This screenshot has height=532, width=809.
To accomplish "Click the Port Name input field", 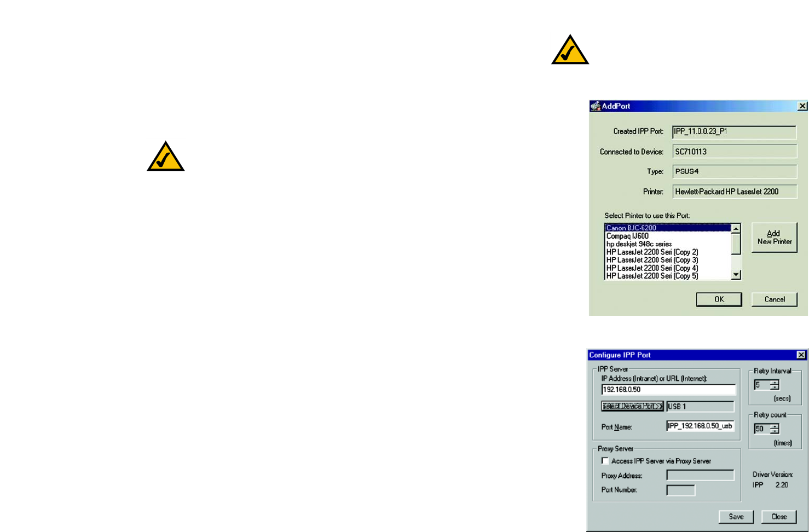I will tap(700, 426).
